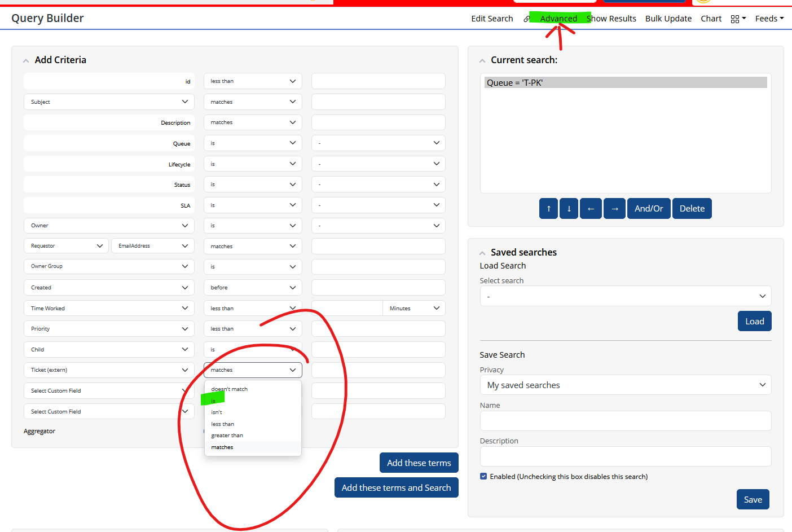
Task: Click Add these terms and Search
Action: tap(396, 487)
